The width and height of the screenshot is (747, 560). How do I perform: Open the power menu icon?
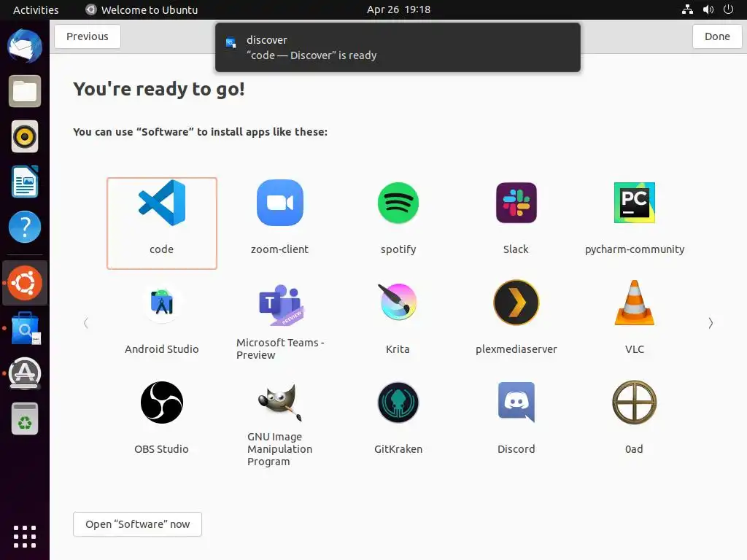[729, 9]
